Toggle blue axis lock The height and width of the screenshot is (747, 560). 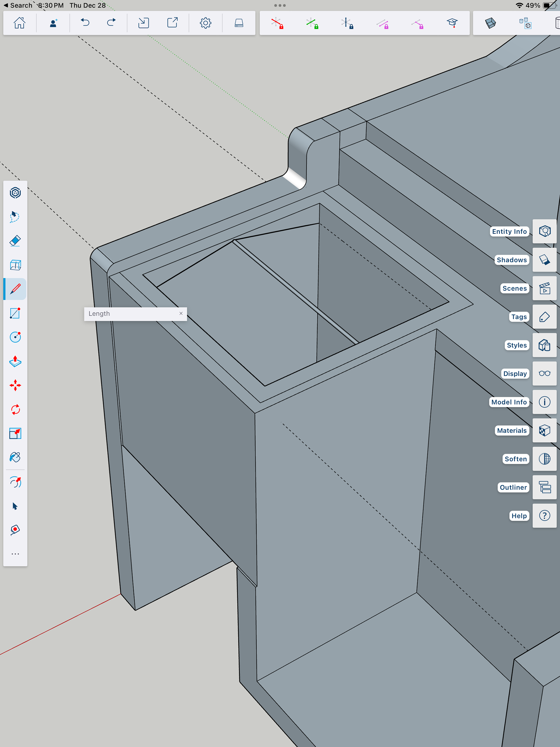click(x=347, y=23)
